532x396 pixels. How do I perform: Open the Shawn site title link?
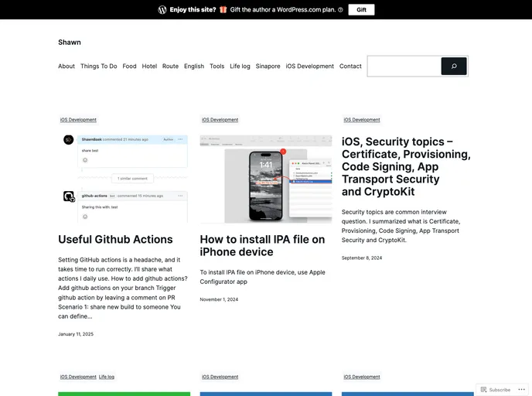70,43
